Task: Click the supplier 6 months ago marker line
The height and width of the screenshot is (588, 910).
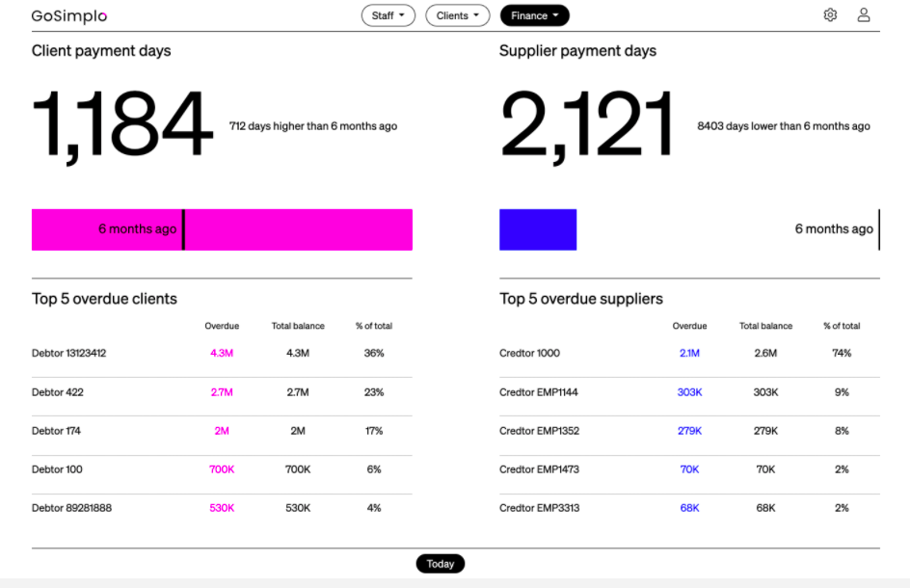Action: 879,229
